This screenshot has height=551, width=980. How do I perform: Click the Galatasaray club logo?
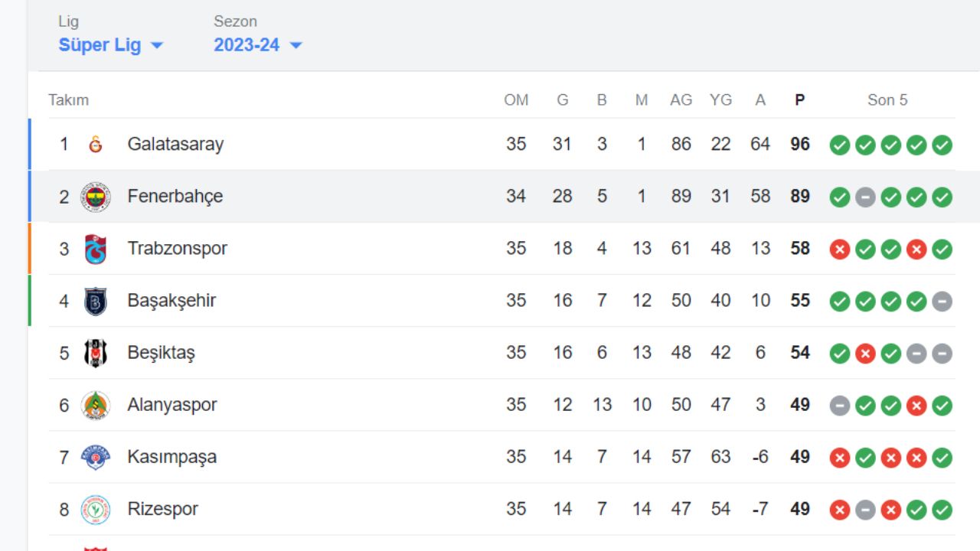tap(96, 144)
